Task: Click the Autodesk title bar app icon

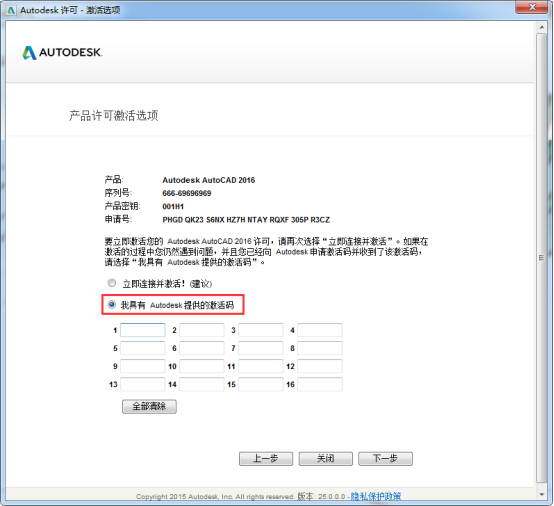Action: pyautogui.click(x=11, y=10)
